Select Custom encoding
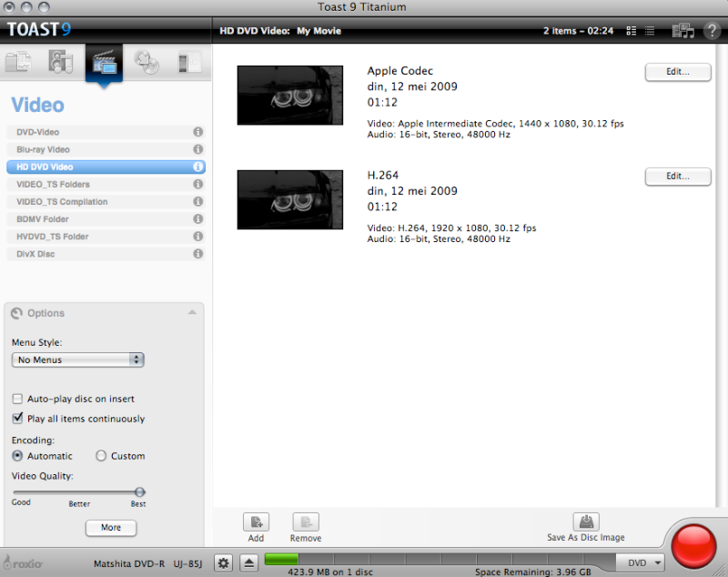The image size is (728, 577). (x=101, y=456)
